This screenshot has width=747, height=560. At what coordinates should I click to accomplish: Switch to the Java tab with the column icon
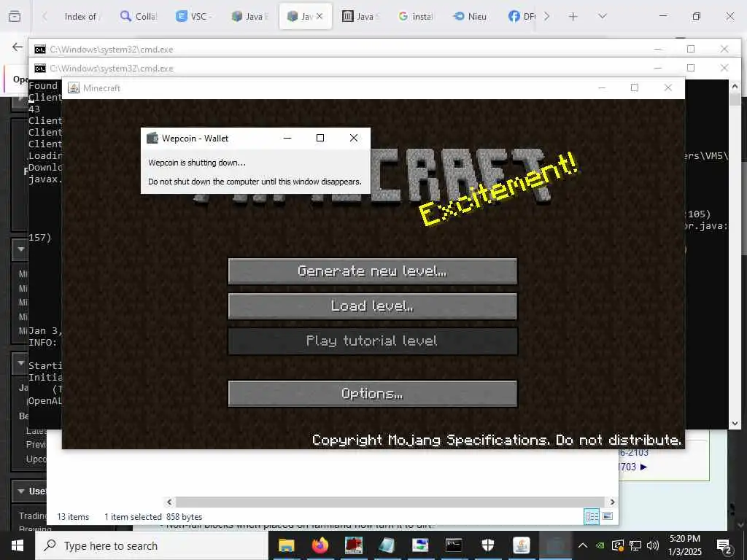[x=360, y=16]
